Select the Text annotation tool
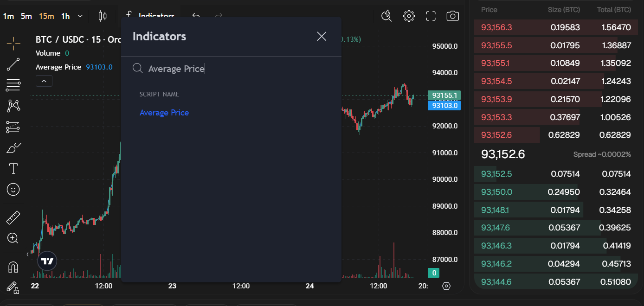Image resolution: width=644 pixels, height=306 pixels. coord(13,169)
